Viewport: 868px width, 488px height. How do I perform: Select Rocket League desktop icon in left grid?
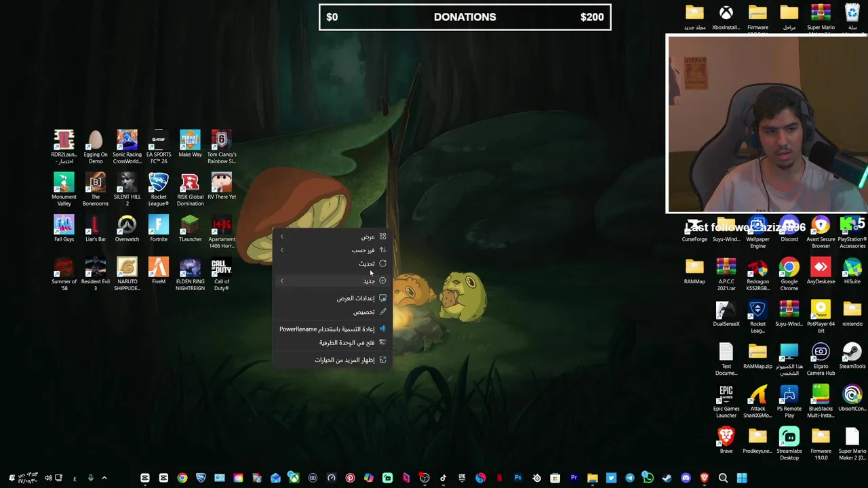[x=159, y=189]
